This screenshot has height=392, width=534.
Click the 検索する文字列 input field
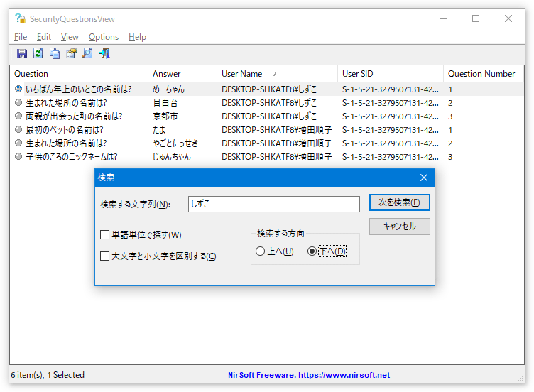[274, 204]
